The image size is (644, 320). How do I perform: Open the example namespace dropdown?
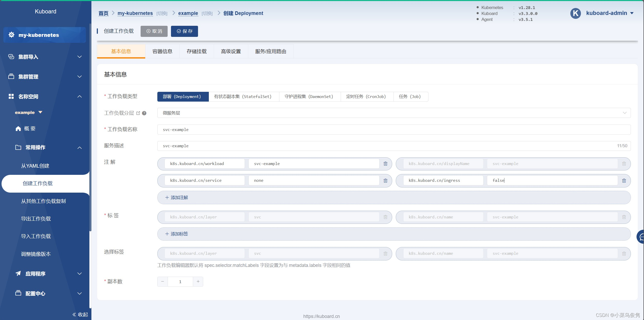(x=29, y=112)
